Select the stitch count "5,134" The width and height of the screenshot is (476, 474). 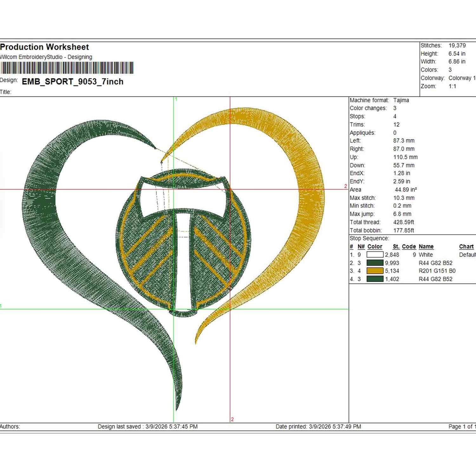click(x=392, y=271)
